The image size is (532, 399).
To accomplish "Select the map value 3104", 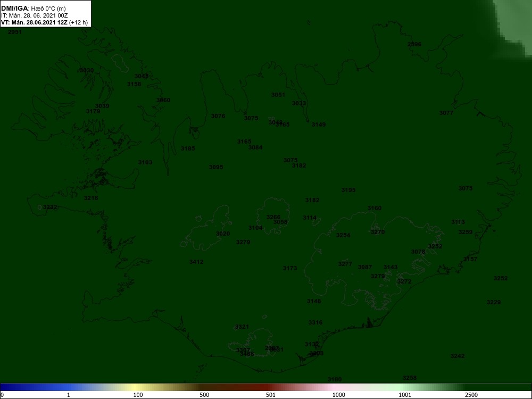I will coord(255,228).
